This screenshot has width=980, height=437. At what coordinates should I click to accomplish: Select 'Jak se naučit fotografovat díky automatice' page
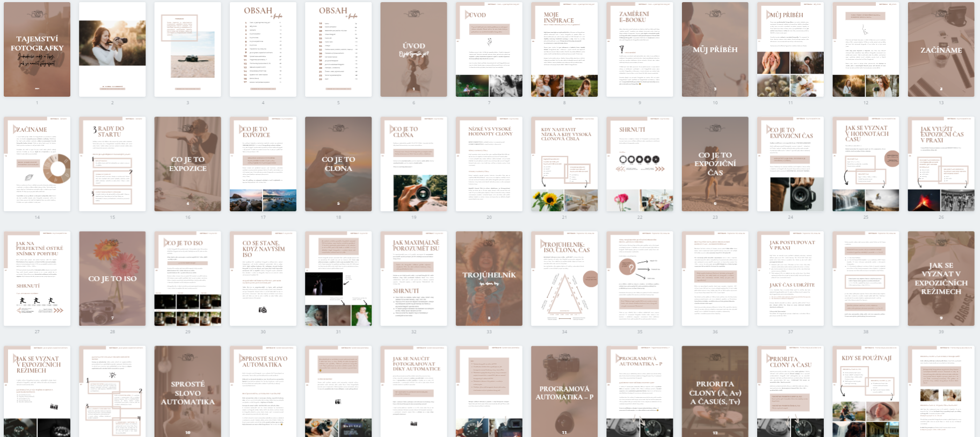tap(414, 391)
